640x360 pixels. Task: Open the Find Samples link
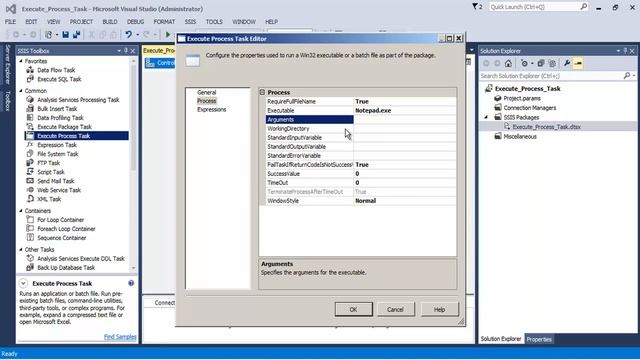pos(120,337)
